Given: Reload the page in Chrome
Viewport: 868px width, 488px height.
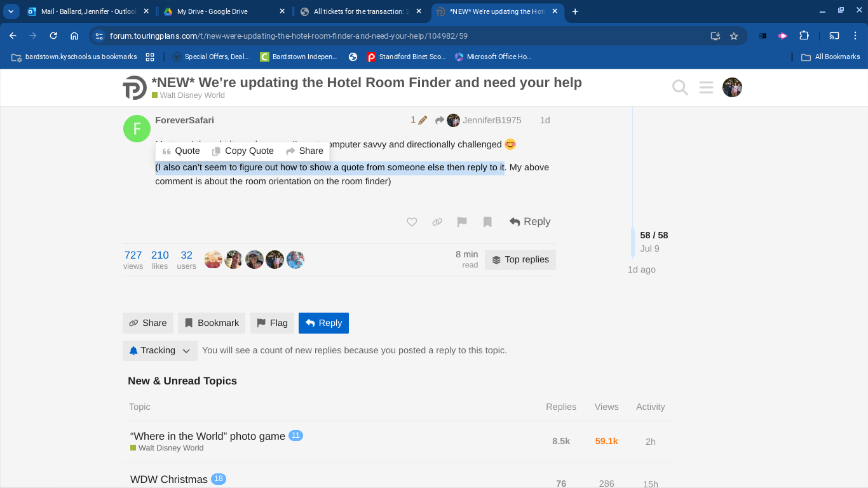Looking at the screenshot, I should tap(53, 36).
